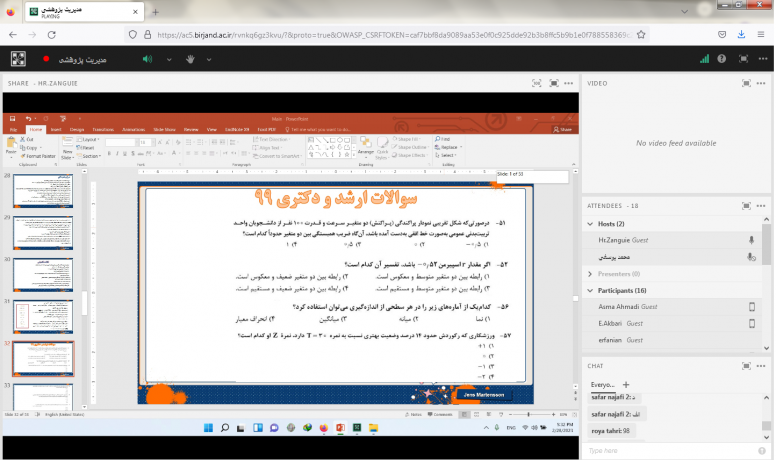The image size is (776, 460).
Task: Switch to the Everyone chat tab
Action: (603, 384)
